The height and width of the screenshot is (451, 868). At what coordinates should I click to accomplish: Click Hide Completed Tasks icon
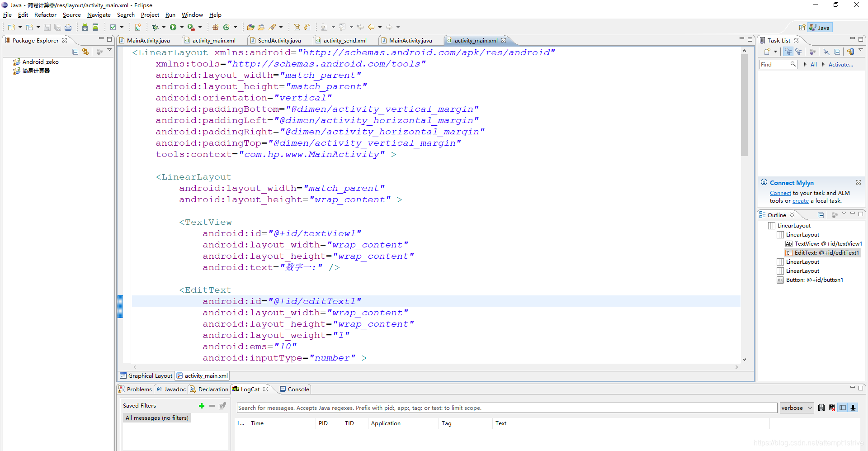(826, 52)
